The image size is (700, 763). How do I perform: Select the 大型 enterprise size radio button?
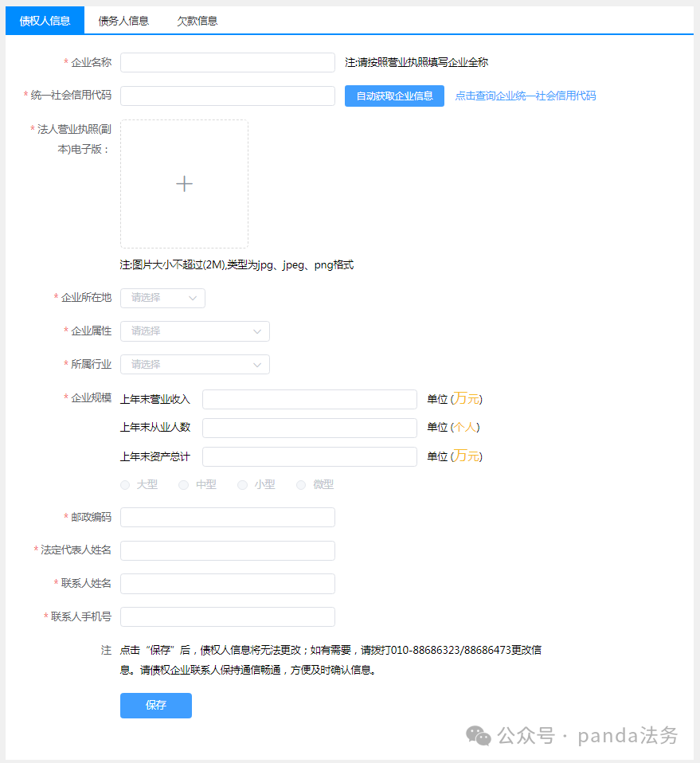(126, 484)
